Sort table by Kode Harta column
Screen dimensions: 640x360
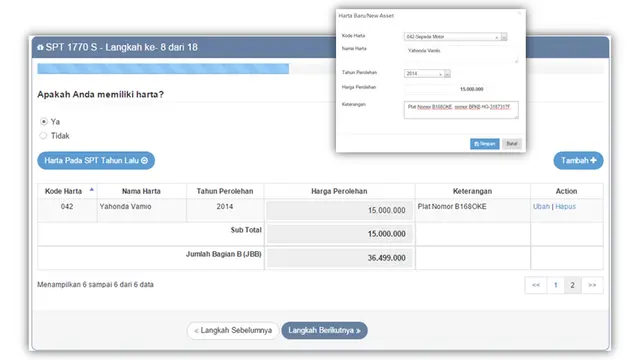[x=67, y=191]
